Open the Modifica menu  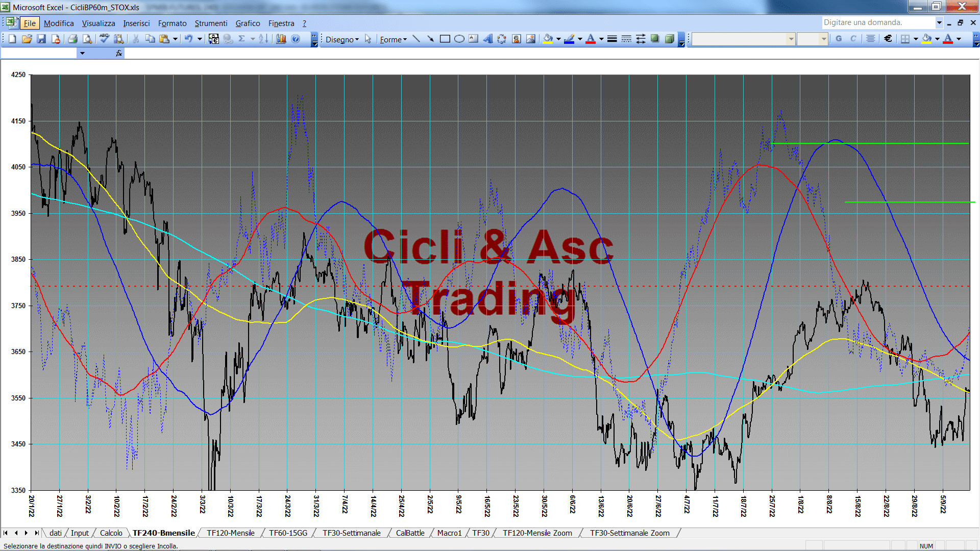59,23
